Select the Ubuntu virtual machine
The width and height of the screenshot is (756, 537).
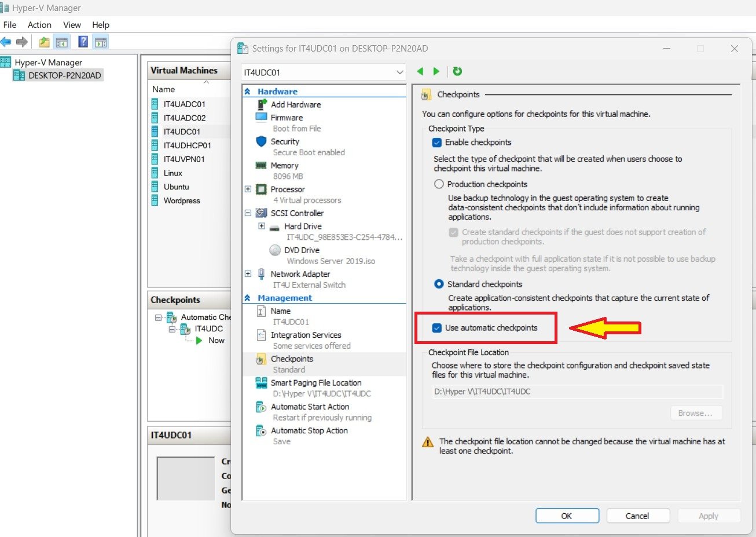(176, 187)
